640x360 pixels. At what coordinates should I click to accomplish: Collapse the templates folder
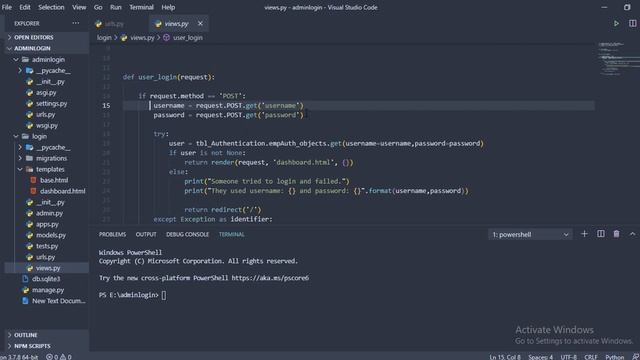coord(50,169)
